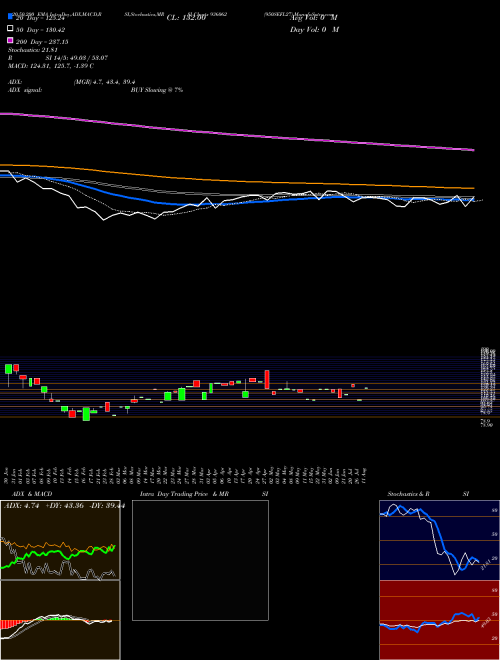500x660 pixels.
Task: Click the 'Day Vol: 0 M' label
Action: [x=314, y=29]
